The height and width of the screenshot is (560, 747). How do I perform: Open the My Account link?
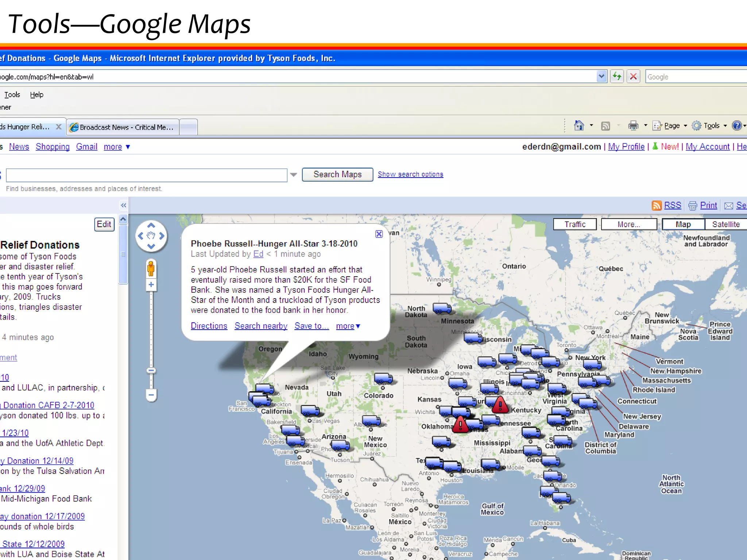(x=708, y=147)
